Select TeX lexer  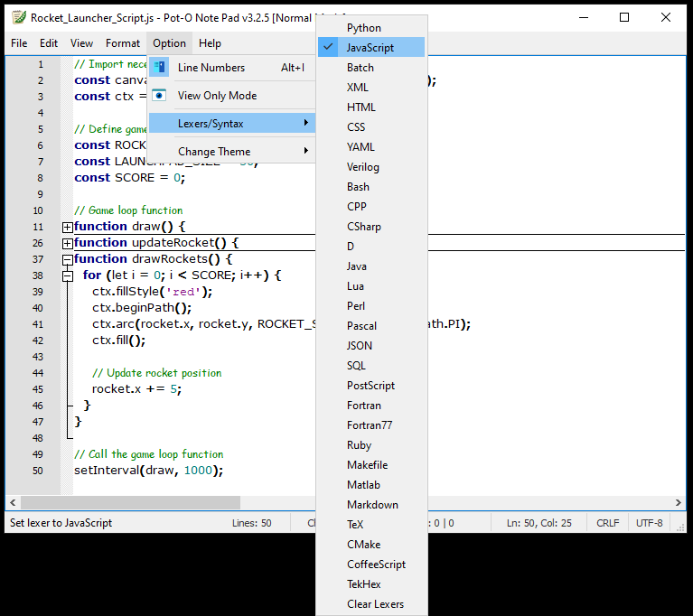pos(371,525)
